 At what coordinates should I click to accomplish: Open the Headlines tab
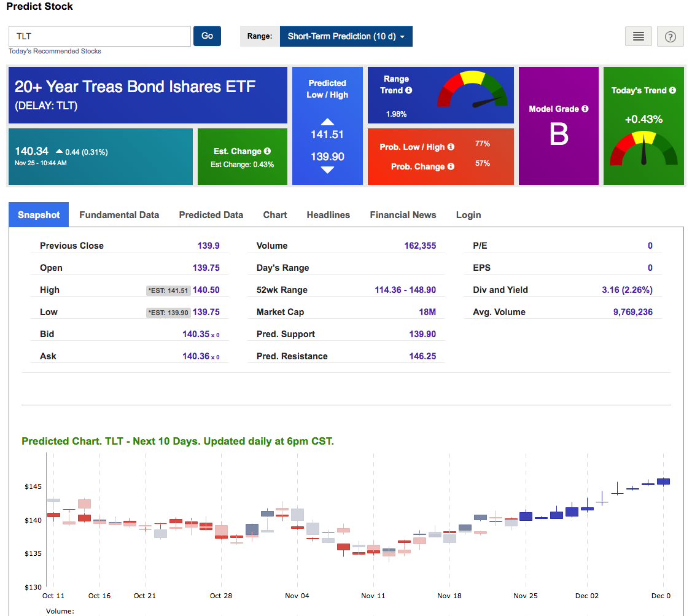[329, 214]
